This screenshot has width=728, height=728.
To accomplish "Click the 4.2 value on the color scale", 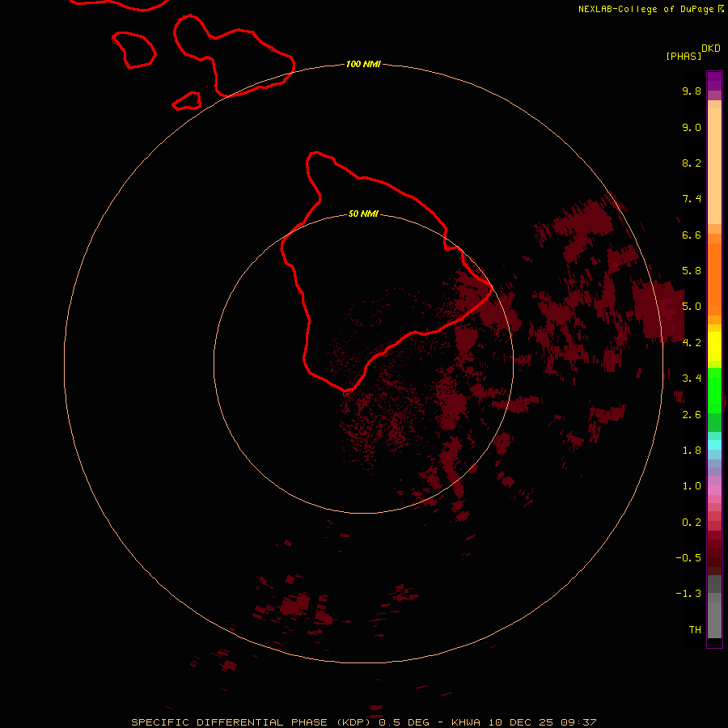I will (x=692, y=343).
